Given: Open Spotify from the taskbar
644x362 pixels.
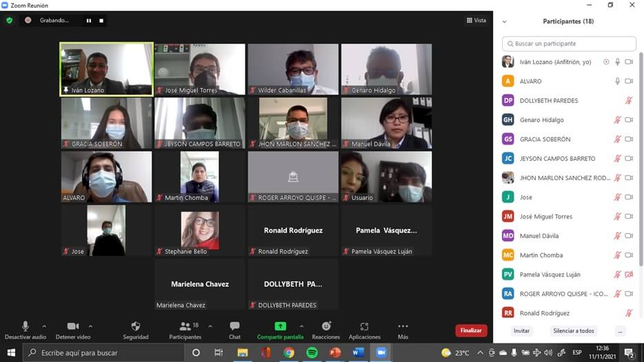Looking at the screenshot, I should point(312,352).
